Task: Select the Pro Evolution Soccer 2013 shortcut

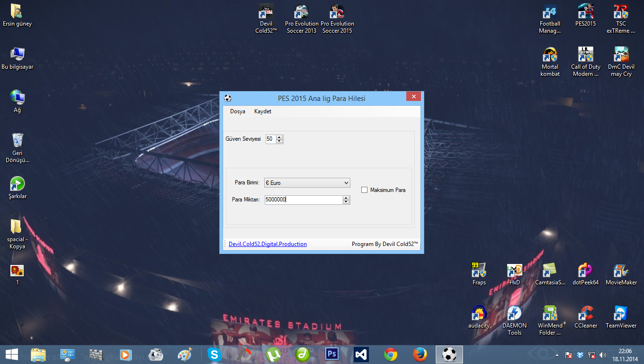Action: pyautogui.click(x=302, y=19)
